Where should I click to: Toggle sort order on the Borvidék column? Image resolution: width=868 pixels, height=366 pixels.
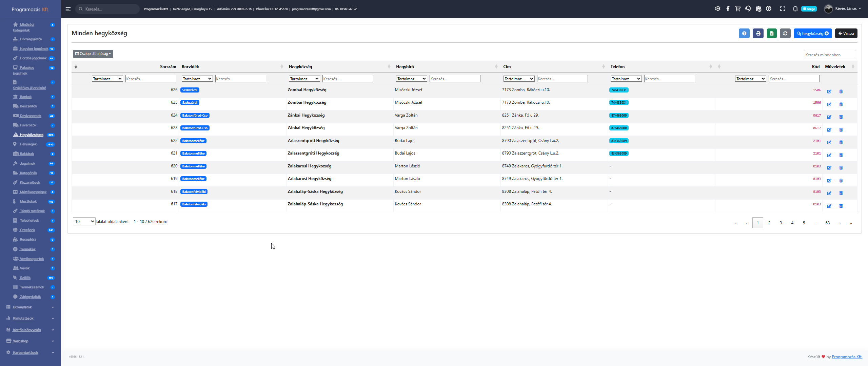[281, 67]
